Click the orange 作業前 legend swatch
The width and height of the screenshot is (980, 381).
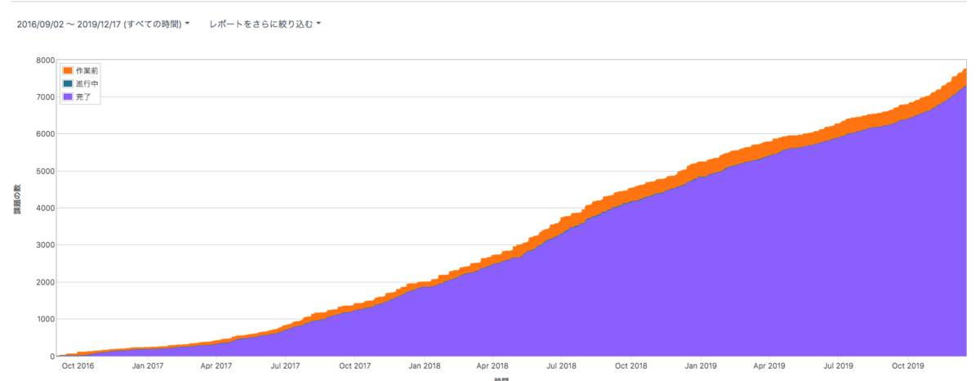click(68, 71)
